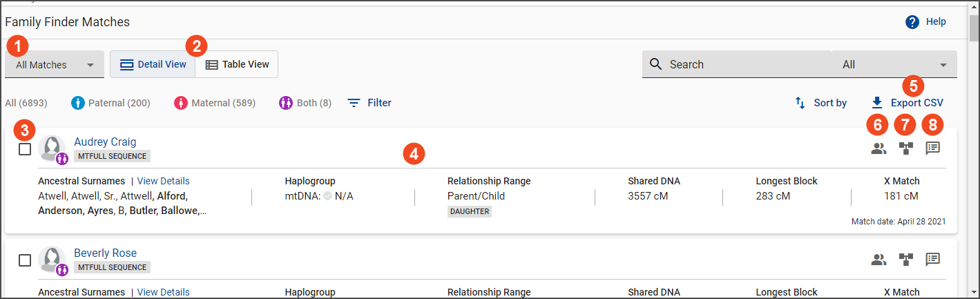980x299 pixels.
Task: Open In Common With icon for Beverly Rose
Action: point(878,260)
